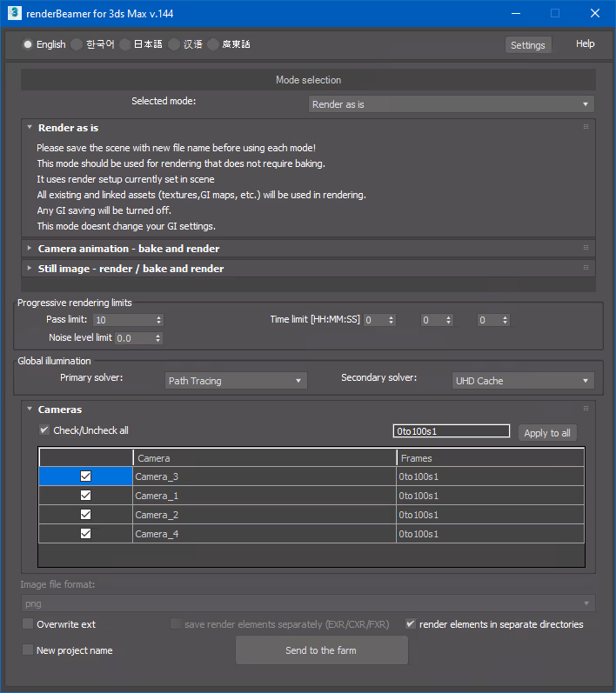This screenshot has height=693, width=616.
Task: Select the 廣東話 language radio button
Action: tap(213, 44)
